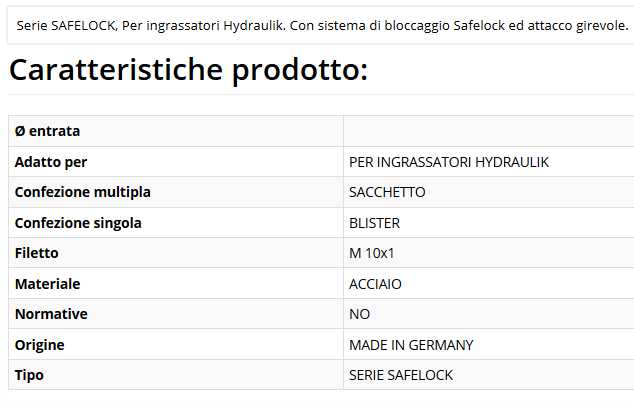Click the 'MADE IN GERMANY' value
Image resolution: width=634 pixels, height=410 pixels.
(x=411, y=345)
